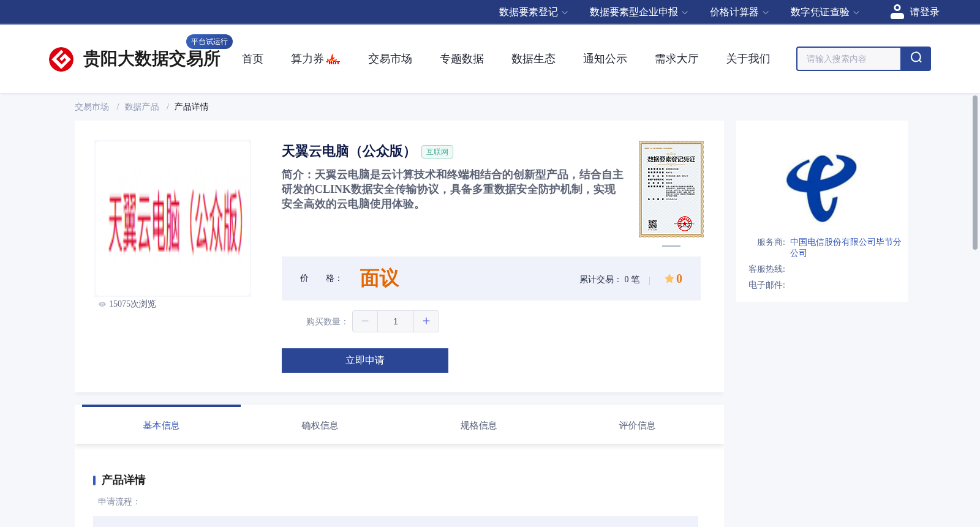Click the search input field
This screenshot has height=527, width=980.
coord(849,59)
